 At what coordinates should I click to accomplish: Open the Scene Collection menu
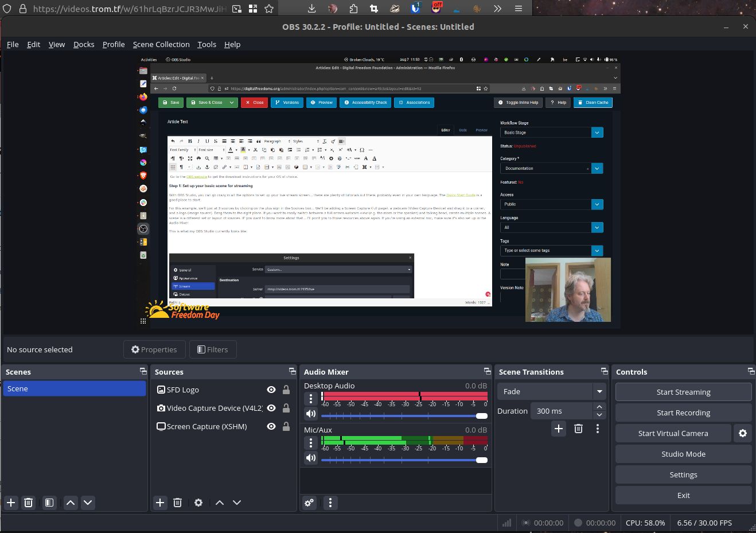click(x=161, y=44)
